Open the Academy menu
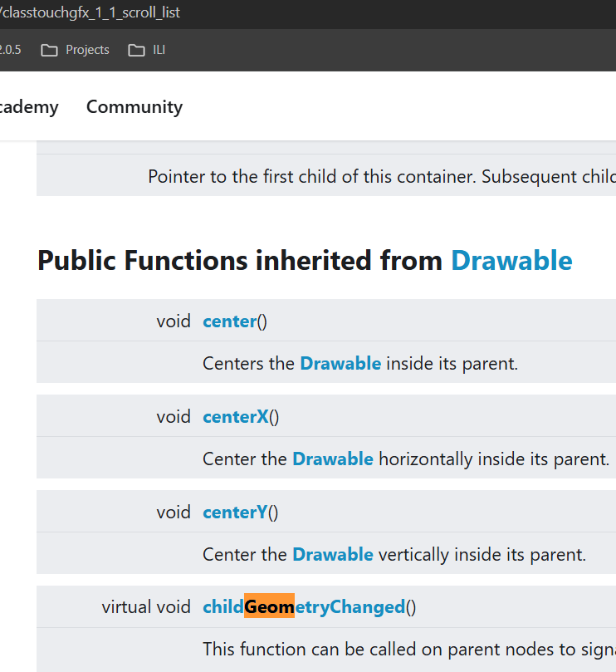This screenshot has height=672, width=616. click(29, 106)
